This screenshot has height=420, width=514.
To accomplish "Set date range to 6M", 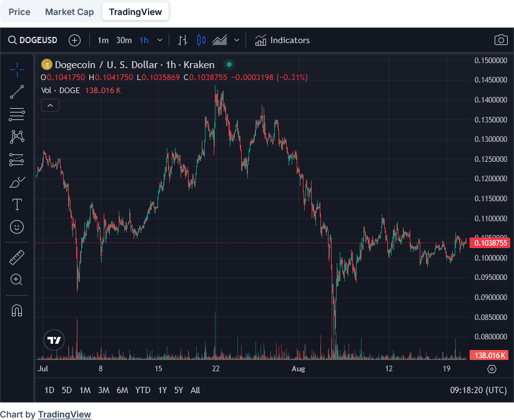I will pos(122,390).
